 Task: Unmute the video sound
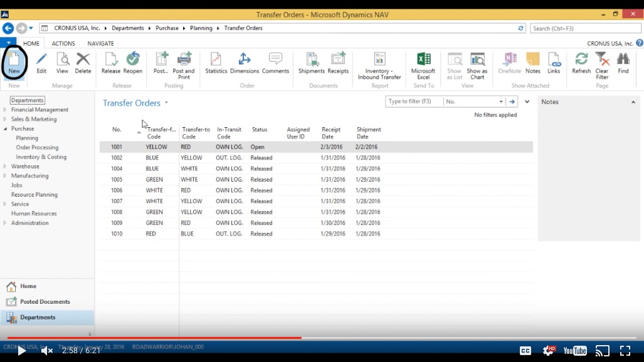click(x=46, y=351)
